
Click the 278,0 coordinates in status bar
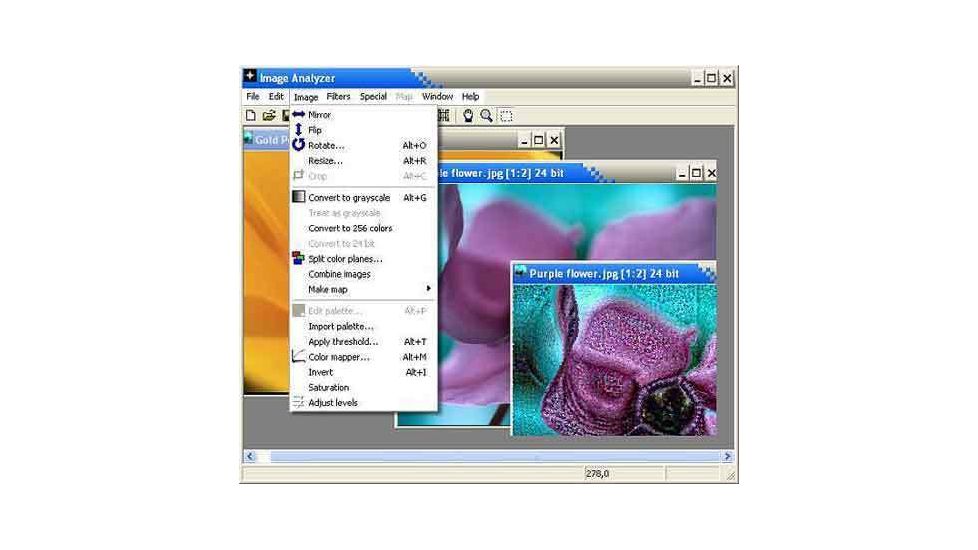(598, 474)
